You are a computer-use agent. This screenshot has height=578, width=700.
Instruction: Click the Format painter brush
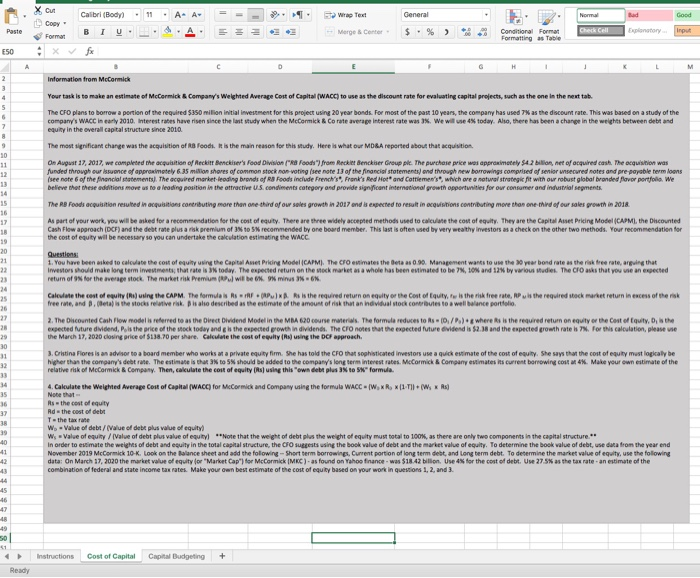[38, 36]
